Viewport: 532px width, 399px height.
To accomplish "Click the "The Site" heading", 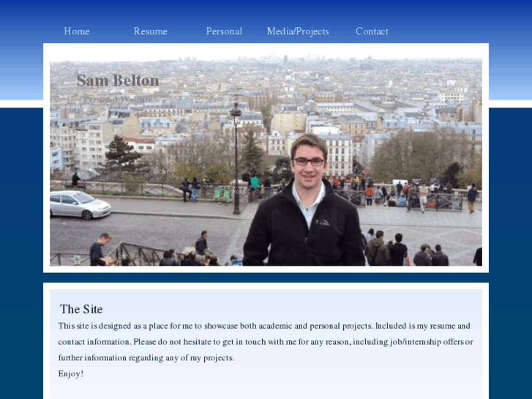I will point(81,309).
